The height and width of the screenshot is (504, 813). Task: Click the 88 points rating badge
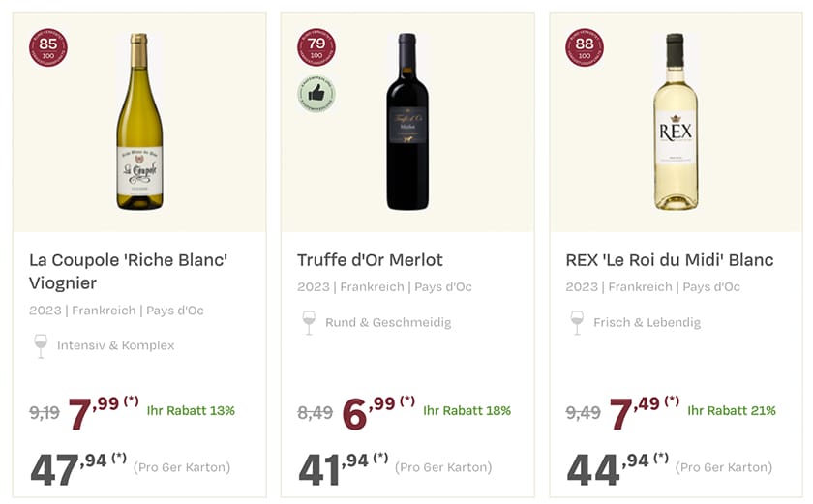click(x=585, y=48)
